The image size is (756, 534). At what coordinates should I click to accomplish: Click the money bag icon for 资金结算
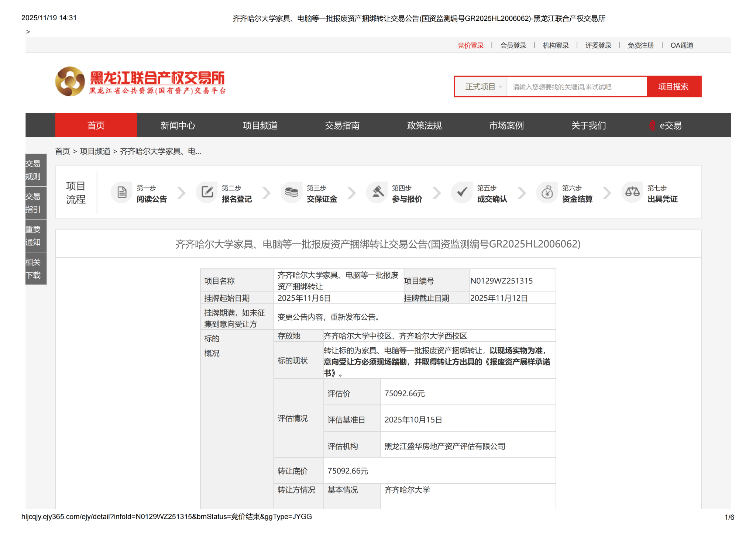547,192
